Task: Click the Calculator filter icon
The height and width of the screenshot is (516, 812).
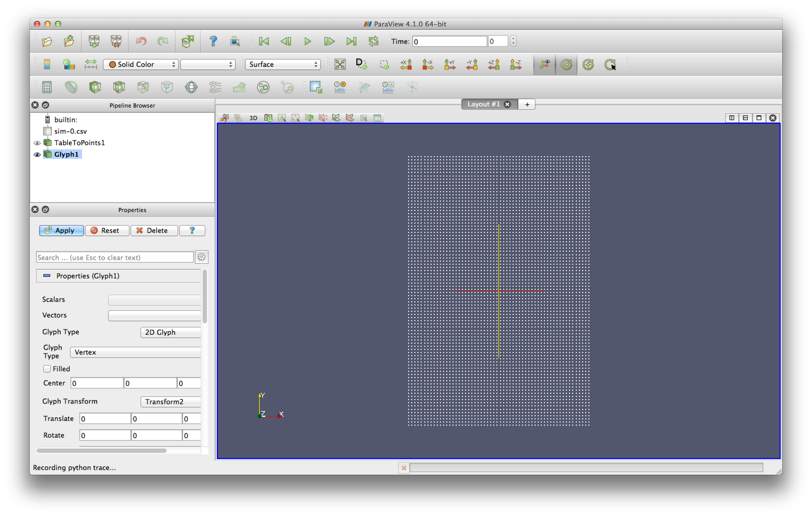Action: 47,87
